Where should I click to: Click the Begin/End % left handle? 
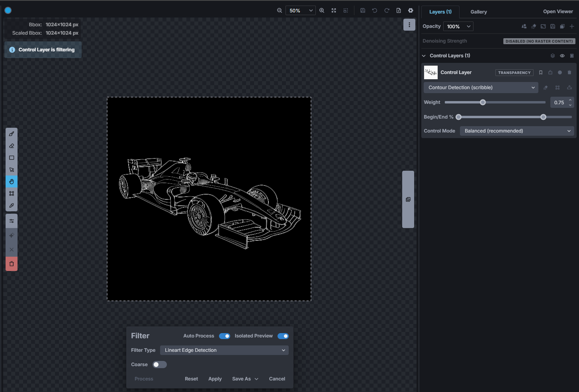[x=458, y=117]
